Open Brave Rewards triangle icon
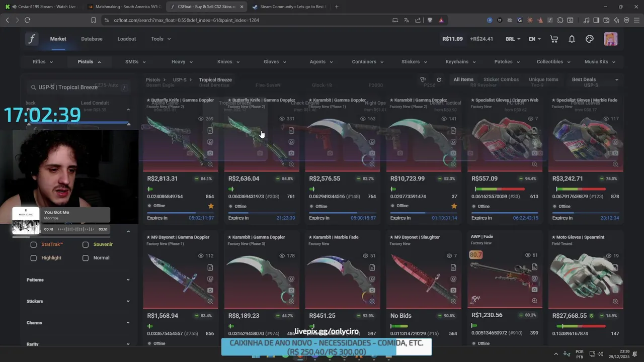Viewport: 644px width, 362px height. (x=441, y=20)
